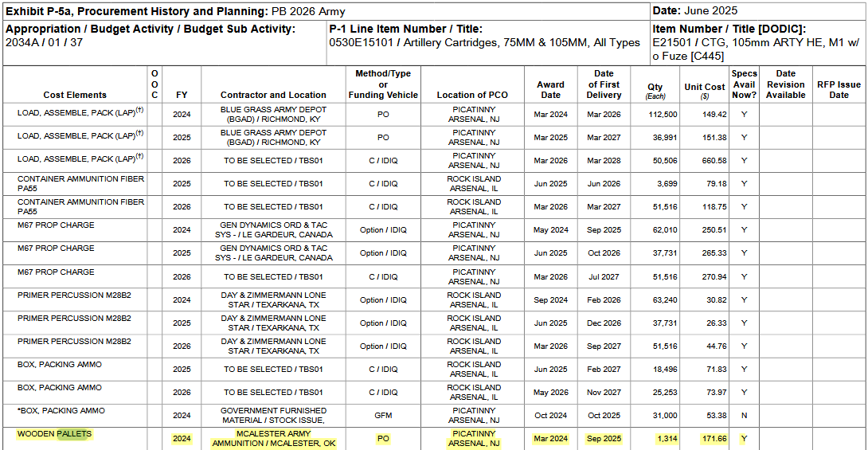The width and height of the screenshot is (868, 450).
Task: Click unit cost 26.33
Action: point(717,323)
